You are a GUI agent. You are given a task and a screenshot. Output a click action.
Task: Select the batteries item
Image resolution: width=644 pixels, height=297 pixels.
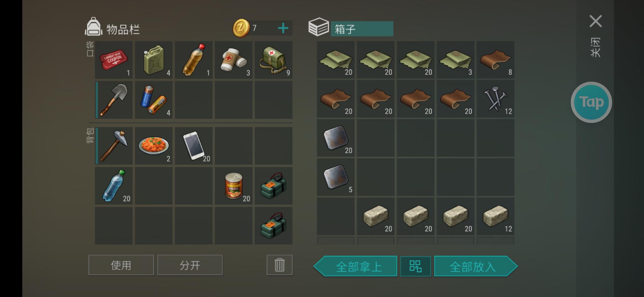coord(154,100)
